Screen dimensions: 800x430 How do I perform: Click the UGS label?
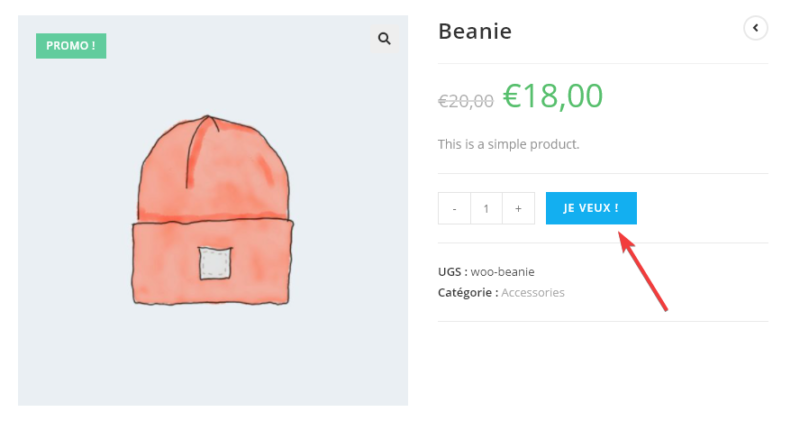tap(452, 271)
